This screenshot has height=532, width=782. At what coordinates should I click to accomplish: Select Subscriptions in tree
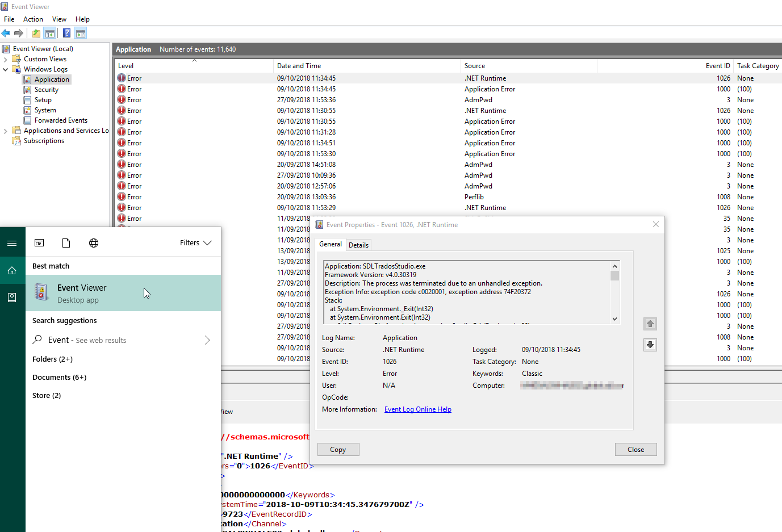44,141
